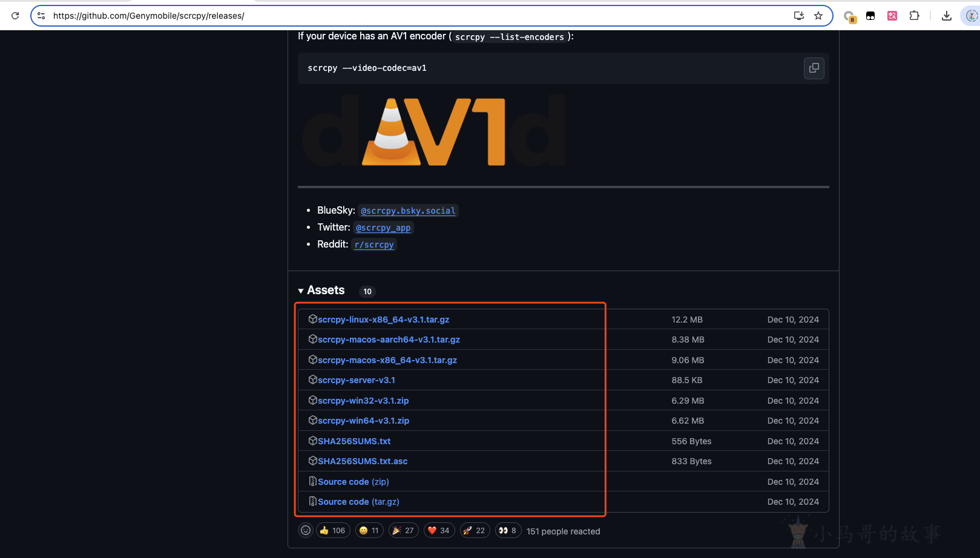Open the add reaction smiley button
980x558 pixels.
point(306,531)
